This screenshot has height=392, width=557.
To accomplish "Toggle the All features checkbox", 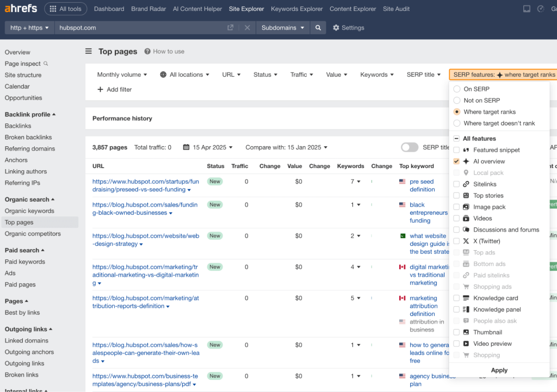I will click(x=456, y=139).
